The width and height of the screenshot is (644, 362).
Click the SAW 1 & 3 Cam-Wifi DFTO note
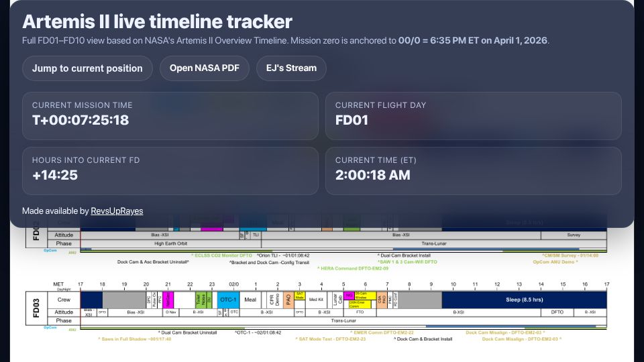[407, 262]
